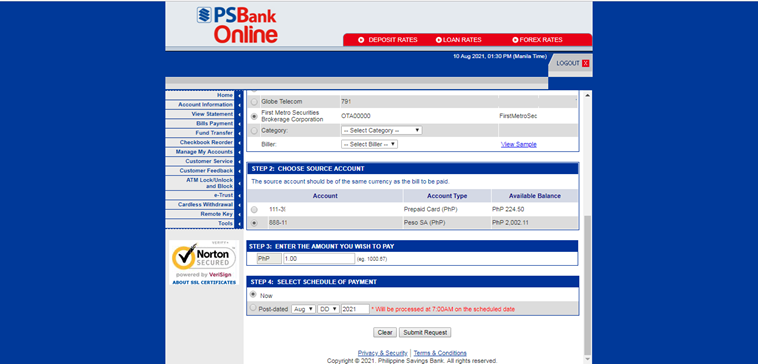
Task: Click the red X logout icon
Action: point(585,63)
